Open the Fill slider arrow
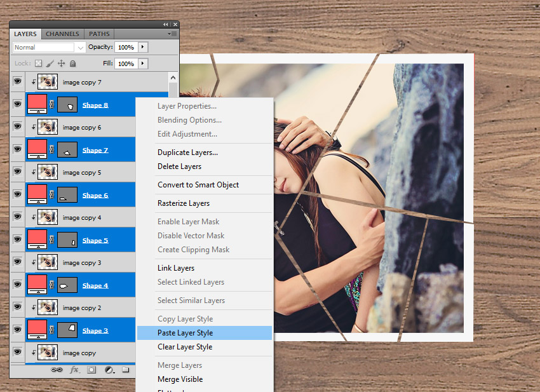The height and width of the screenshot is (392, 540). (x=143, y=64)
